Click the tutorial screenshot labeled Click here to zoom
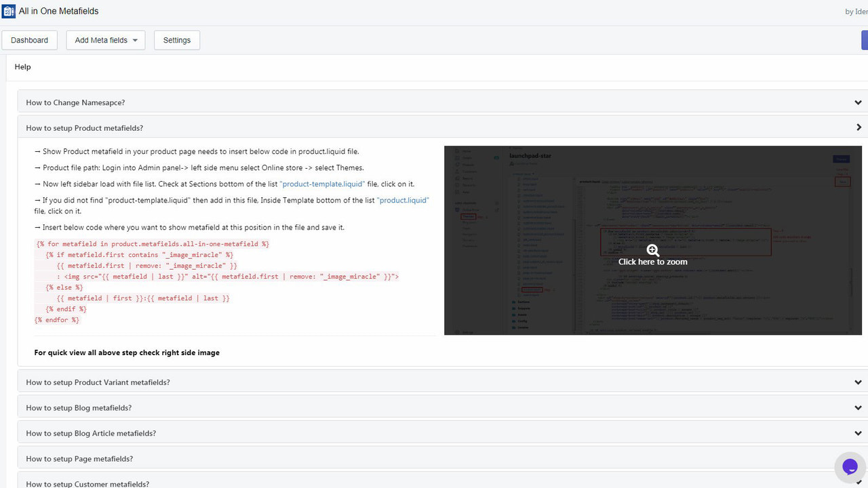 coord(652,241)
